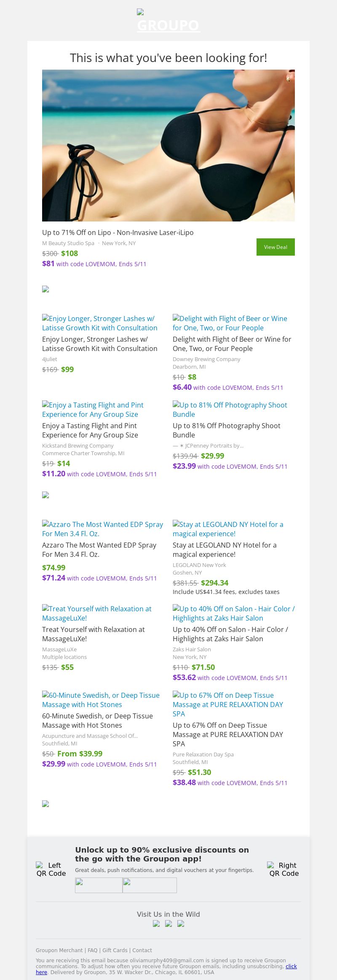Open the Treat Yourself at MassageLuXe title text
The width and height of the screenshot is (337, 980).
pyautogui.click(x=93, y=634)
